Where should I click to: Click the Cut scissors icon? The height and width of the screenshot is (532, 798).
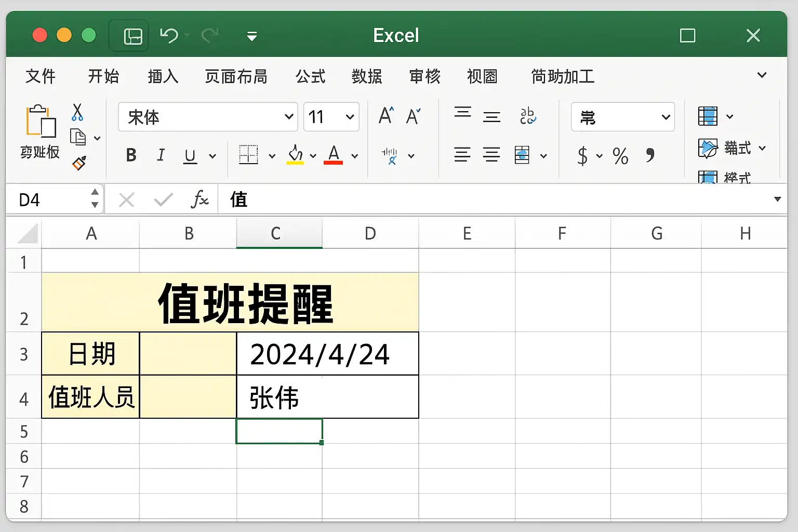coord(77,112)
